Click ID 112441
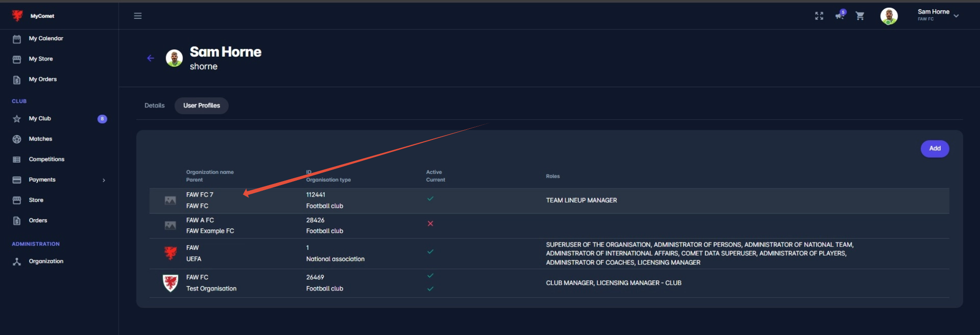The height and width of the screenshot is (335, 980). pyautogui.click(x=316, y=195)
